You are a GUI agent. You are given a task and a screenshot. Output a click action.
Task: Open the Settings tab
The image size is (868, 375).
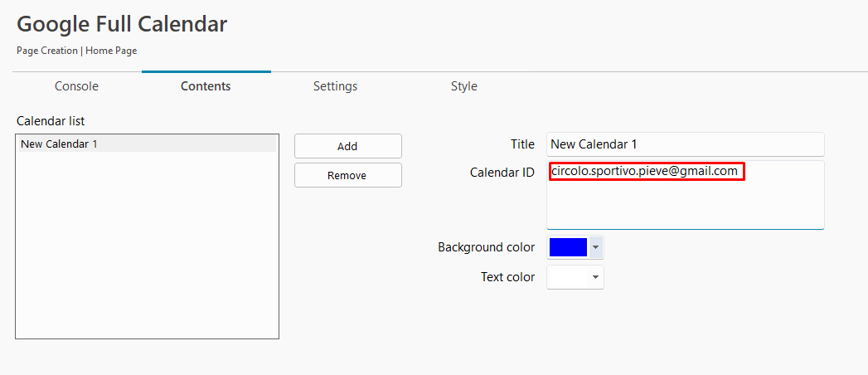(335, 86)
